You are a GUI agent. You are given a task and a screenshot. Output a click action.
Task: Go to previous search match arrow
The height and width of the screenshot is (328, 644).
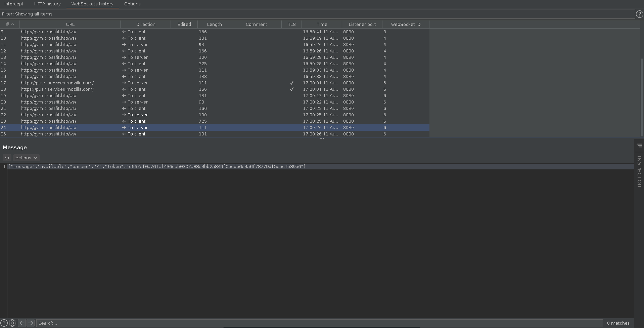(22, 323)
